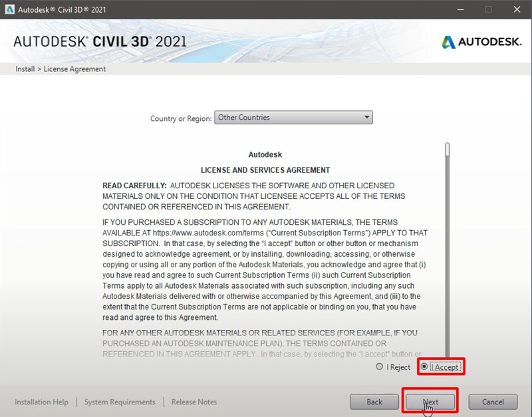Open the System Requirements link
This screenshot has height=417, width=532.
[x=120, y=402]
